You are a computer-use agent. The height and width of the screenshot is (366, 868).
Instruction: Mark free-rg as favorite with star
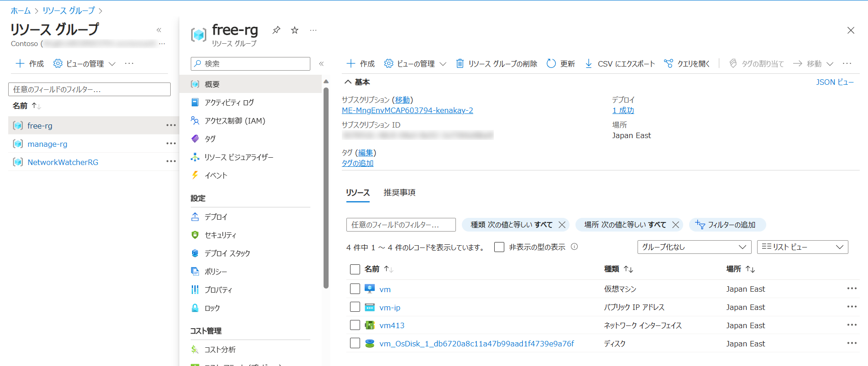point(295,30)
